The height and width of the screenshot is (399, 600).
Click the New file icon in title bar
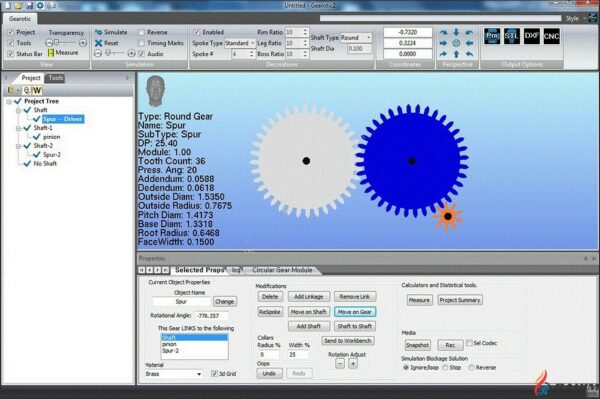8,5
